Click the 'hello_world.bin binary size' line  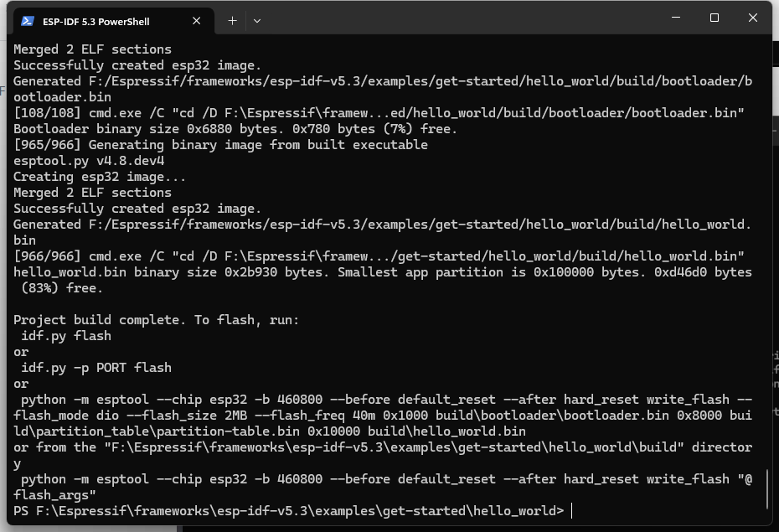tap(382, 272)
